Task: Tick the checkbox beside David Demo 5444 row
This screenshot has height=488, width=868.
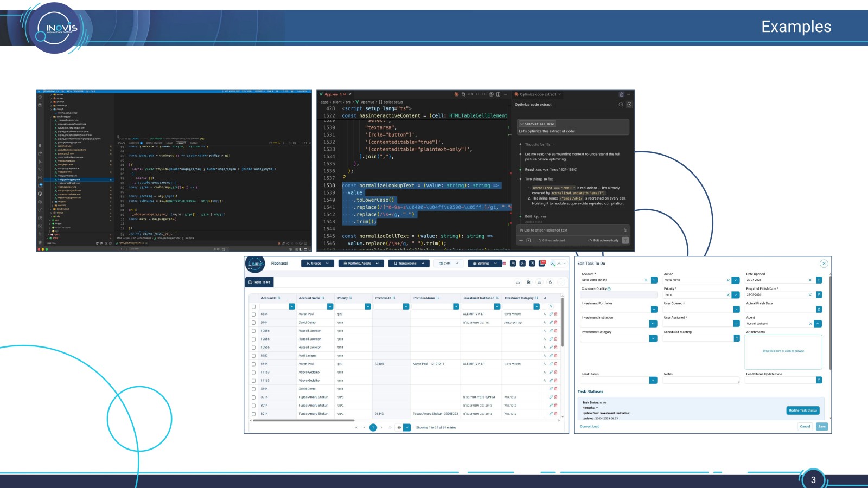Action: 253,323
